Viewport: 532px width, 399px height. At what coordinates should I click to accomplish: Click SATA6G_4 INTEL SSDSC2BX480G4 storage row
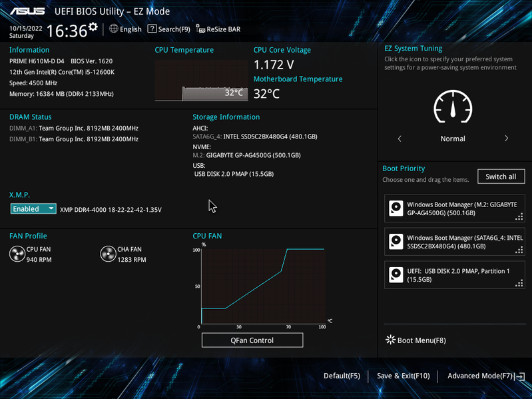click(x=255, y=137)
